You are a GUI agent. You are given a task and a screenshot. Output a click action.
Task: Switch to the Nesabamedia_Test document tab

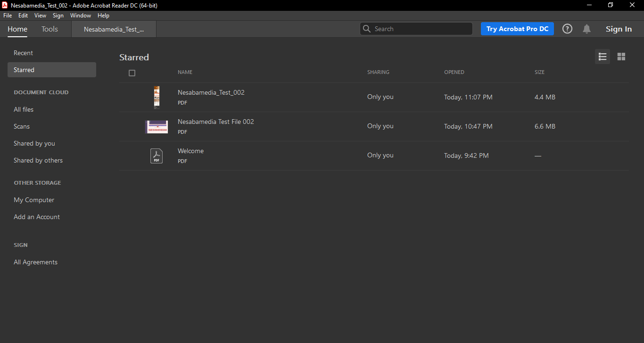[x=114, y=29]
